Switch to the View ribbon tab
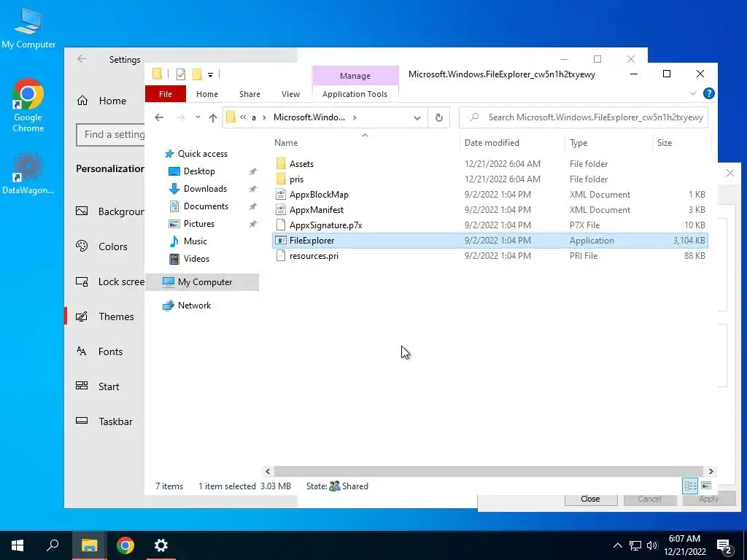Viewport: 747px width, 560px height. click(290, 94)
